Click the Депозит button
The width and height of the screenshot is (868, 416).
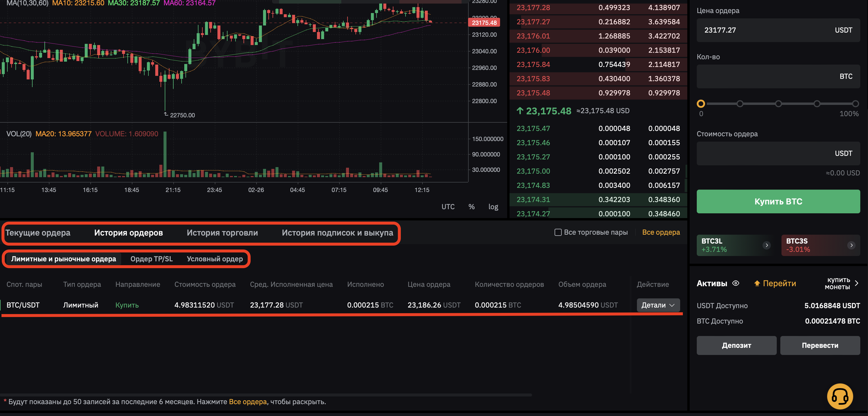pyautogui.click(x=736, y=345)
